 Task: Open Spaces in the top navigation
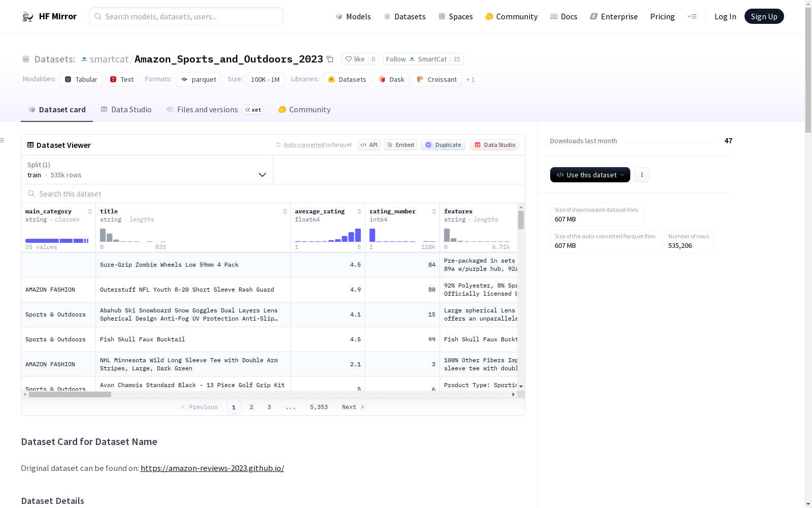pos(456,16)
